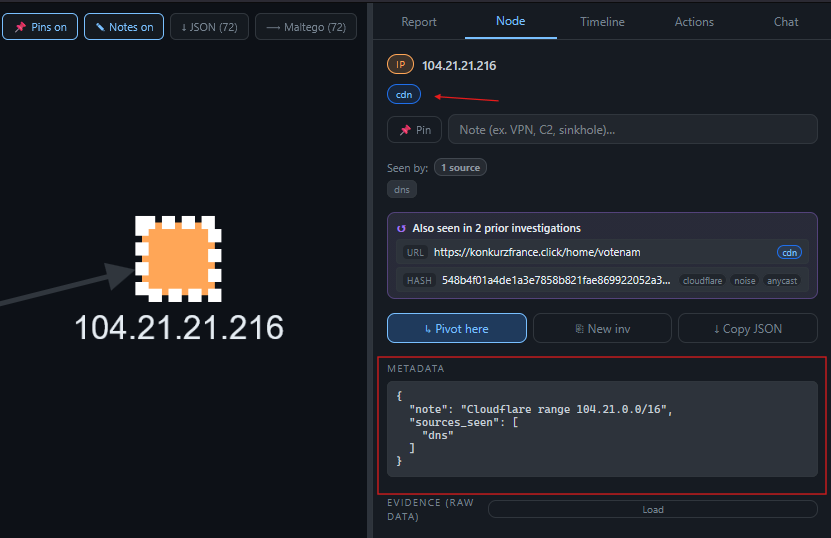Click the cdn tag under the IP address
Image resolution: width=831 pixels, height=538 pixels.
(x=404, y=94)
